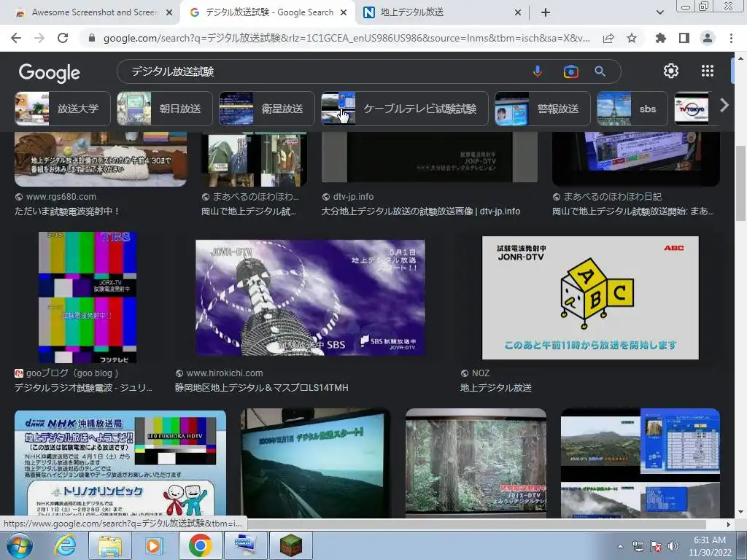Select the 衛星放送 suggestion chip
The height and width of the screenshot is (560, 747).
point(267,109)
